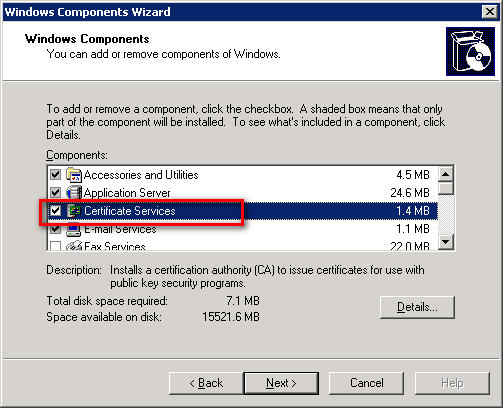The image size is (503, 408).
Task: Uncheck Accessories and Utilities checkbox
Action: tap(55, 175)
